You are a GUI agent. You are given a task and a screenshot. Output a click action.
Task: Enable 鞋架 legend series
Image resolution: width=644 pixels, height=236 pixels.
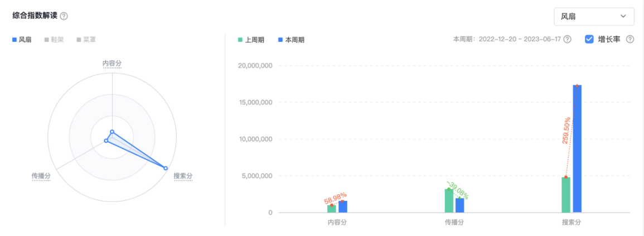pos(54,40)
